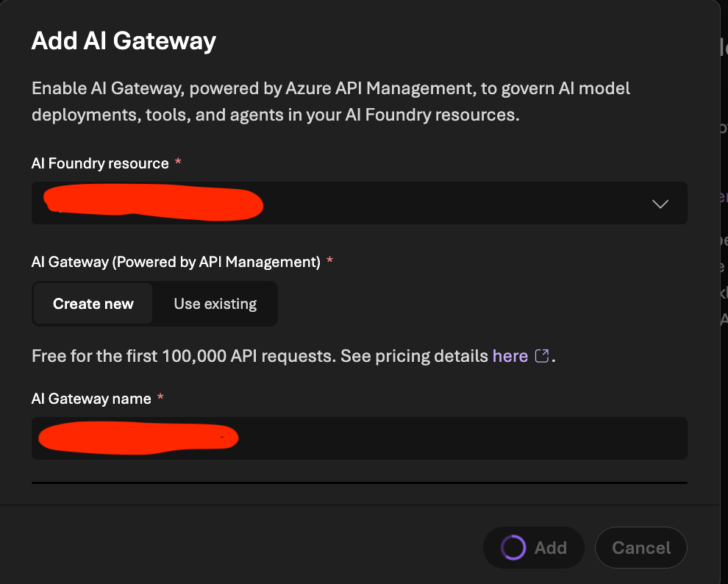Cancel the Add AI Gateway dialog
Viewport: 728px width, 584px height.
pyautogui.click(x=641, y=548)
